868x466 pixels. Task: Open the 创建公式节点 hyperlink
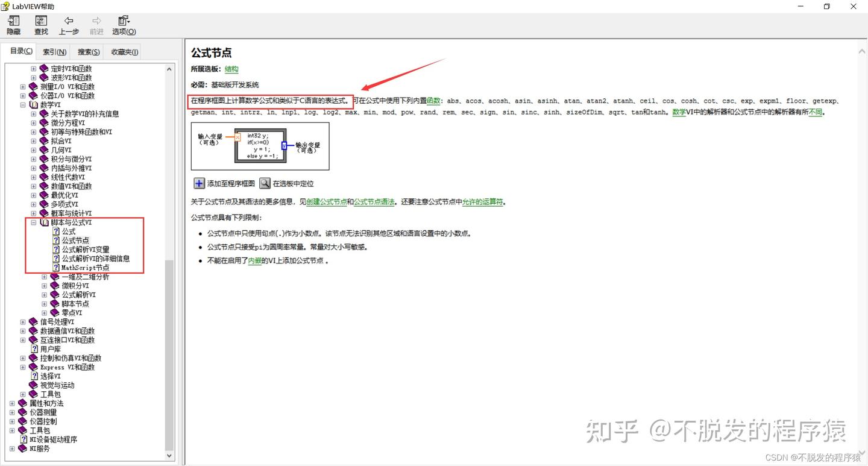click(327, 202)
